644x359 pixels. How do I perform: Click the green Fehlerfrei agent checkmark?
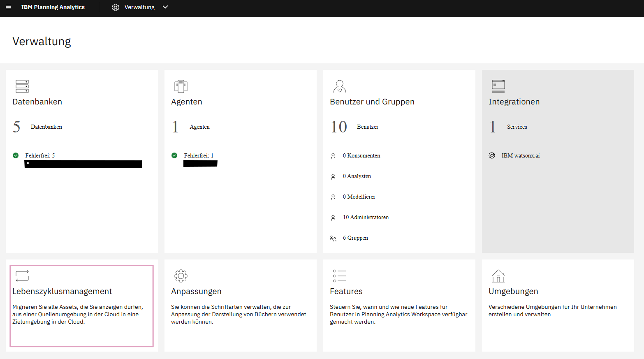coord(174,155)
